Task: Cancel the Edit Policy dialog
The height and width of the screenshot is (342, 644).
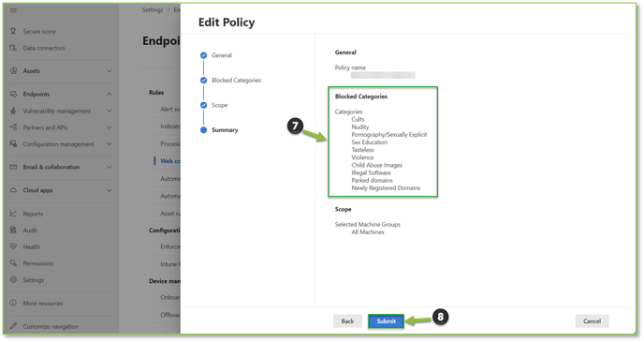Action: click(x=592, y=321)
